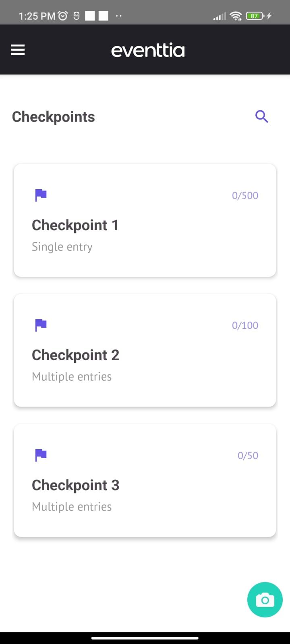
Task: Tap the cellular signal strength icon
Action: tap(220, 17)
